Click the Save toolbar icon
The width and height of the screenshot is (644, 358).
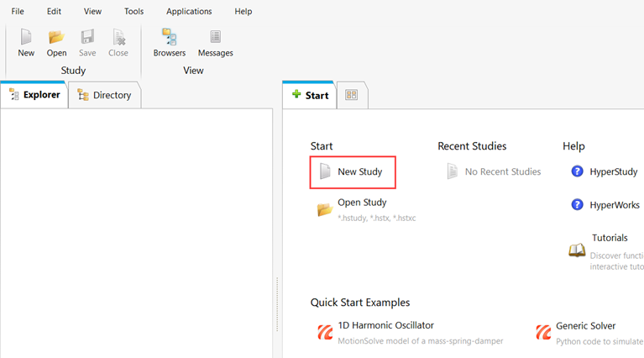click(x=87, y=38)
